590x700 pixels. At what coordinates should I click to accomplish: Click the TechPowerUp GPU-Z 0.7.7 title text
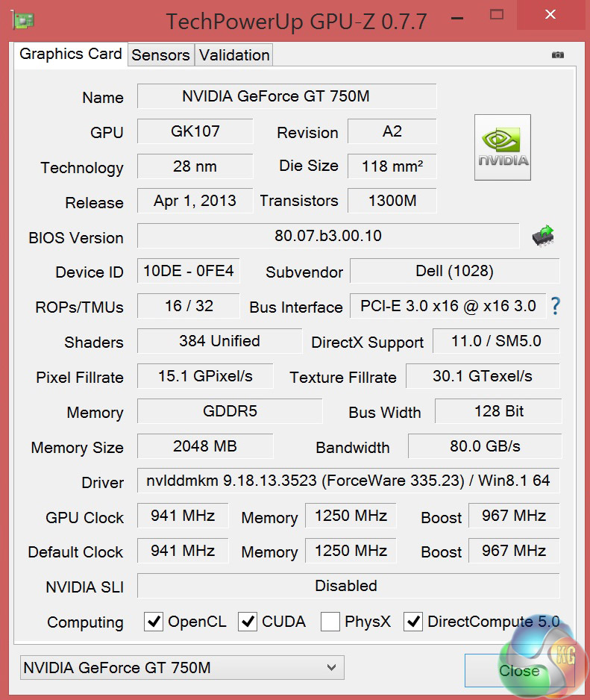click(296, 22)
